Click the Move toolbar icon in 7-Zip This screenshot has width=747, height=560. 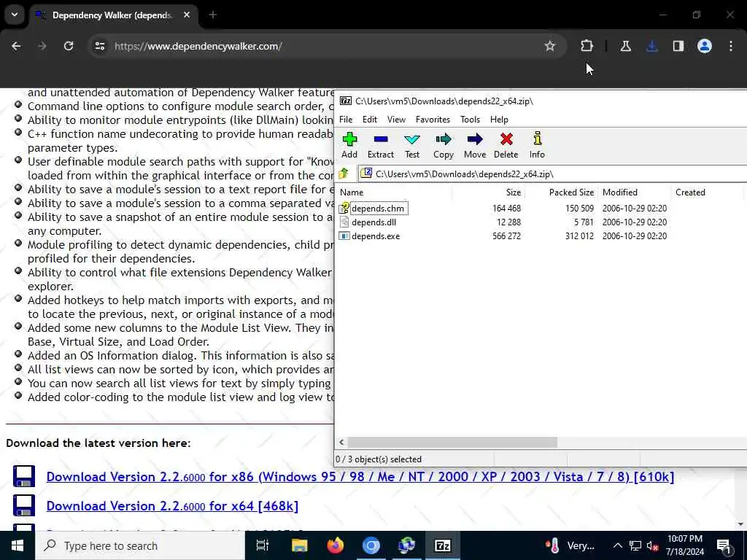pyautogui.click(x=474, y=139)
